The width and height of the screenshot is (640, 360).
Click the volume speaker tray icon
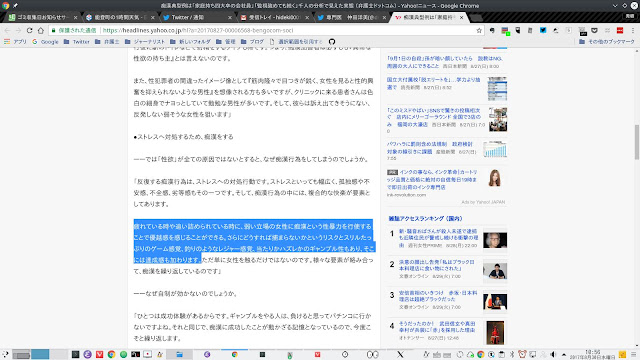point(553,354)
